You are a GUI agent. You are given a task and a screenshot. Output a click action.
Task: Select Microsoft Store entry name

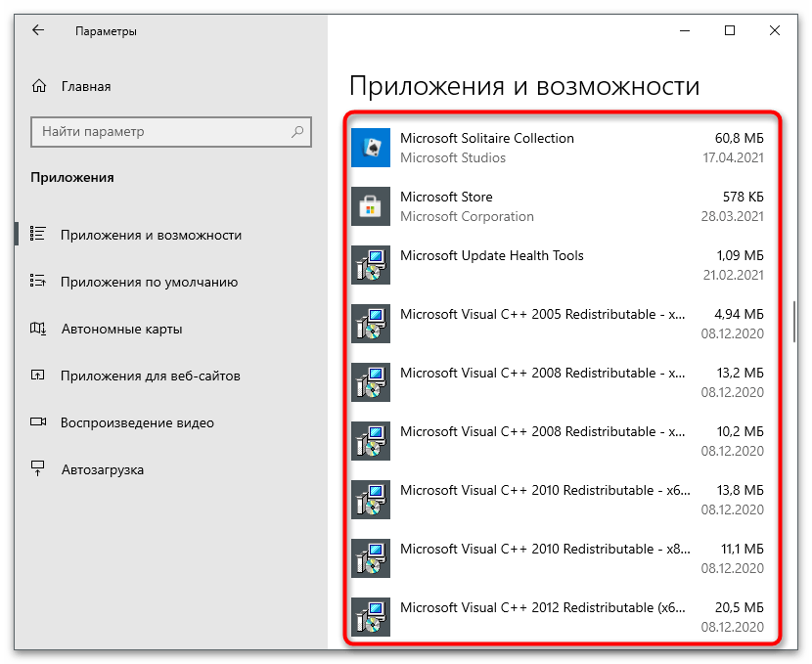[446, 197]
